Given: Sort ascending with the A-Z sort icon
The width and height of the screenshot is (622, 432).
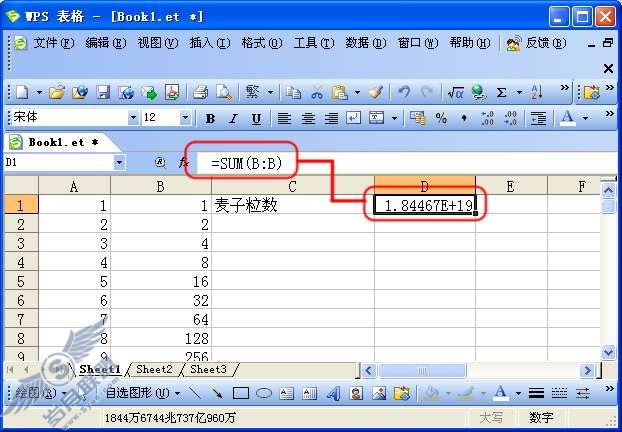Looking at the screenshot, I should [x=537, y=93].
